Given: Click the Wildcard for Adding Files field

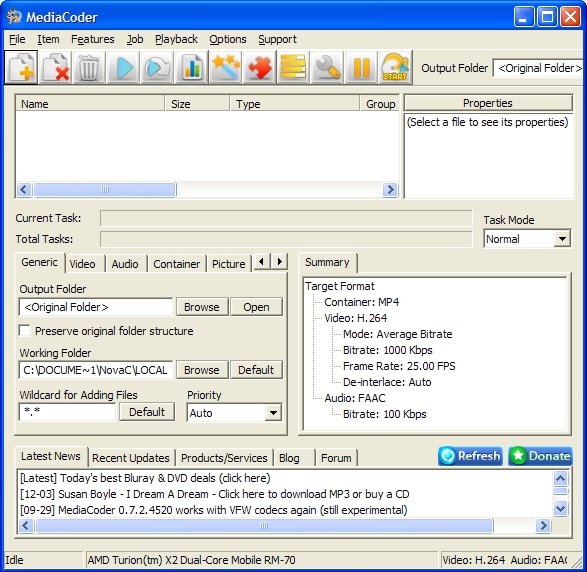Looking at the screenshot, I should (67, 412).
